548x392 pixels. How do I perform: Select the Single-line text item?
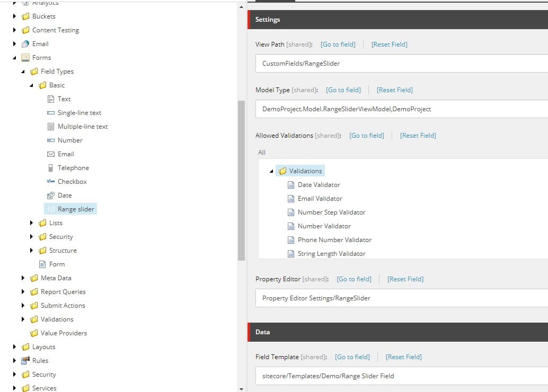point(79,113)
